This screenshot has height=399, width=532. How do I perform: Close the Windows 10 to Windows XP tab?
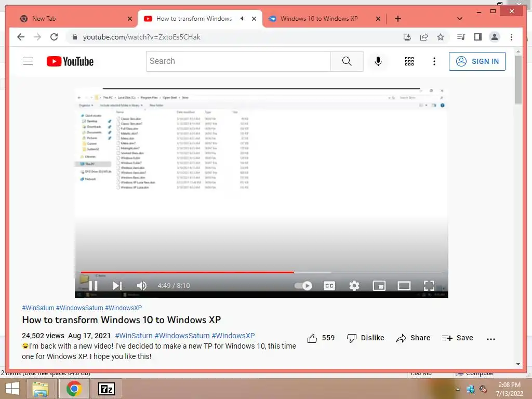(378, 19)
